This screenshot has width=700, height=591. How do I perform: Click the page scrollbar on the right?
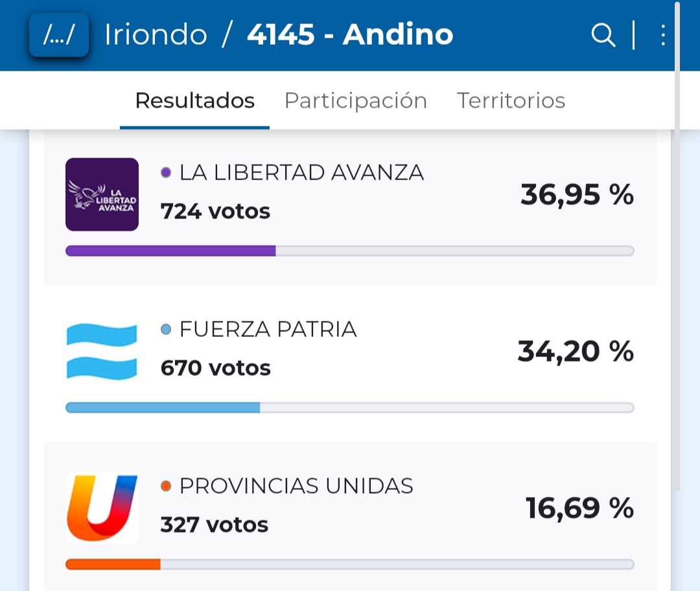point(677,246)
